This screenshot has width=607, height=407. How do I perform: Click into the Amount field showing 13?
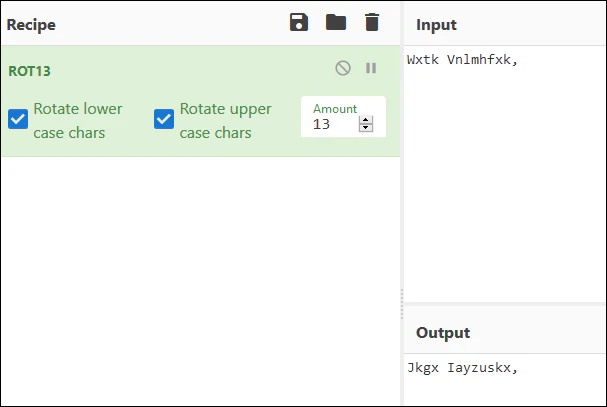tap(335, 124)
